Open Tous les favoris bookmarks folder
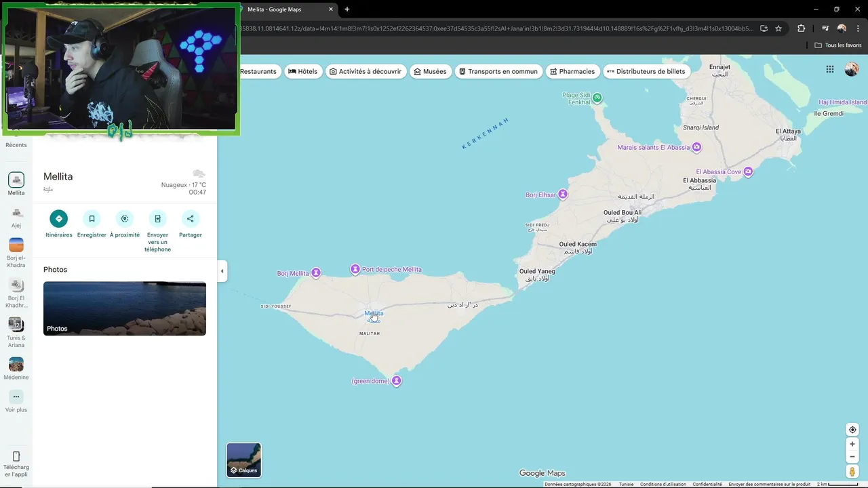This screenshot has height=488, width=868. 838,45
